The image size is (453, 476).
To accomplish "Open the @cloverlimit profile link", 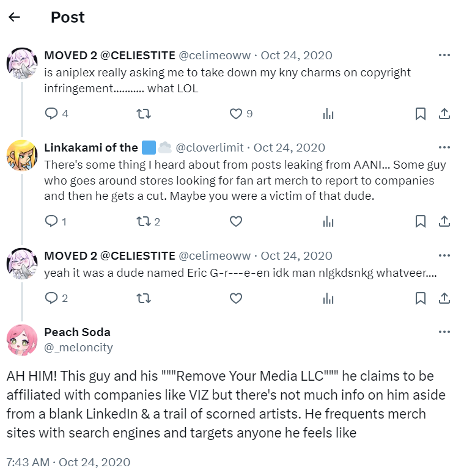I will click(x=210, y=147).
